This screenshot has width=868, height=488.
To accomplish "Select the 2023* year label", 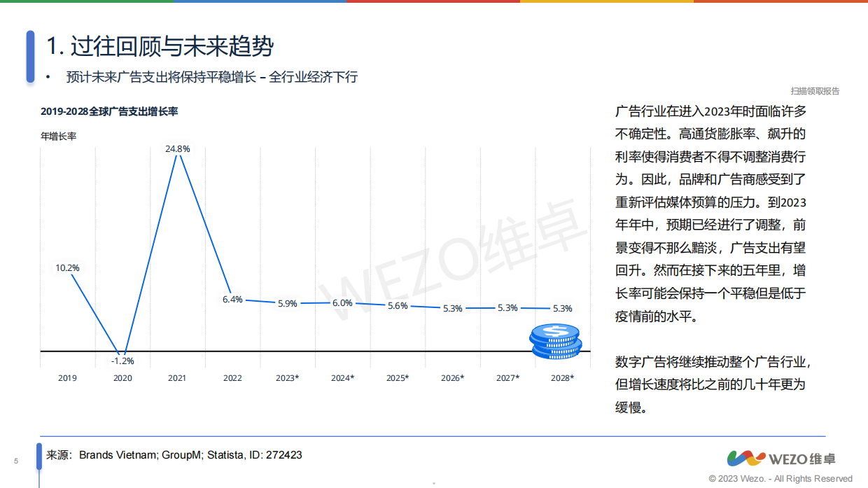I will (x=288, y=377).
